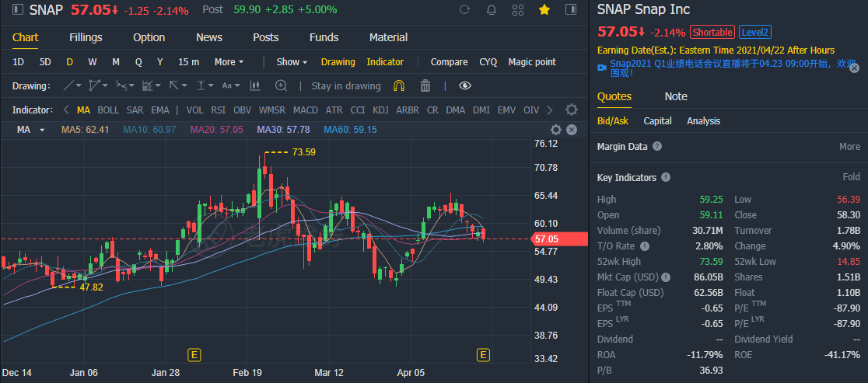
Task: Select the line drawing tool
Action: [68, 85]
